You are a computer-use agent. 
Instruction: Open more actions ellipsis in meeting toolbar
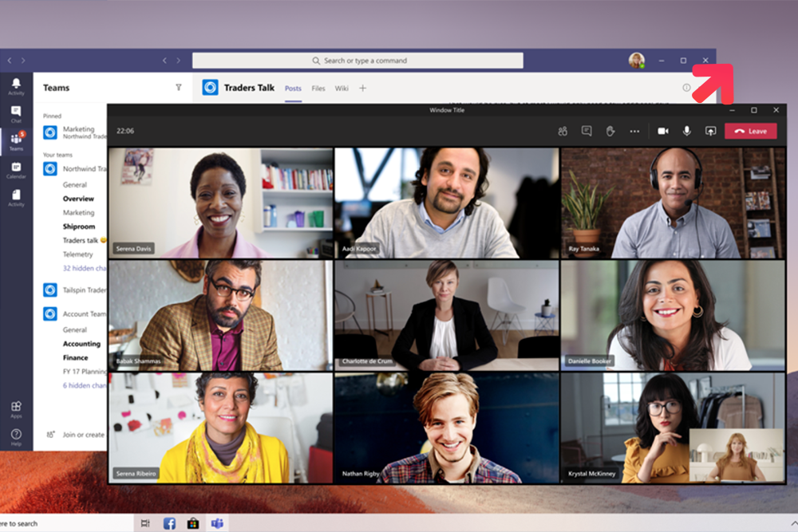634,132
